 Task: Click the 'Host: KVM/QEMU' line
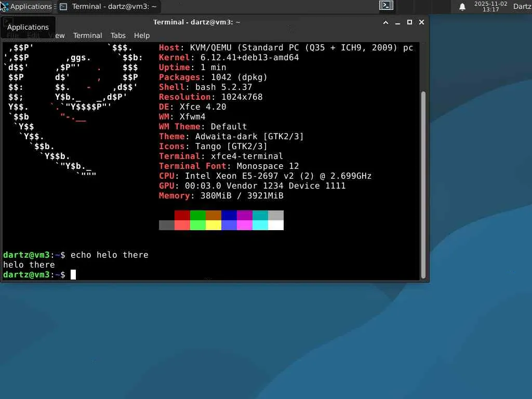[x=286, y=48]
